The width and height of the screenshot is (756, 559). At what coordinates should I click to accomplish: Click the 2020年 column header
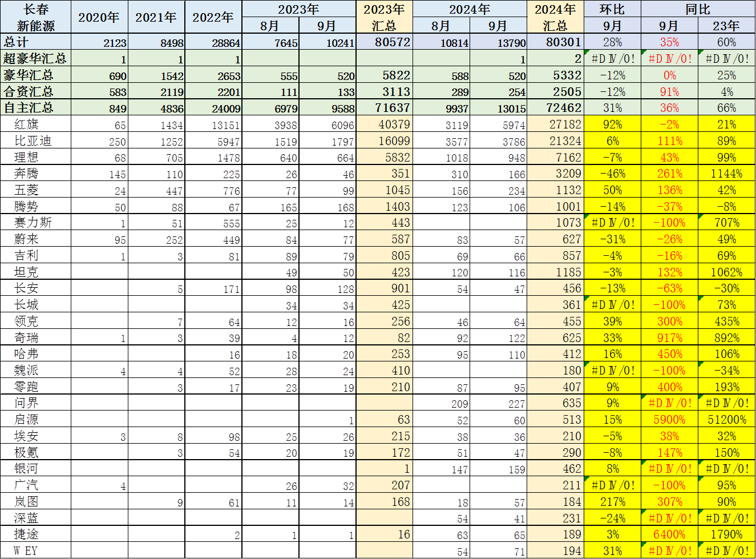[x=99, y=17]
